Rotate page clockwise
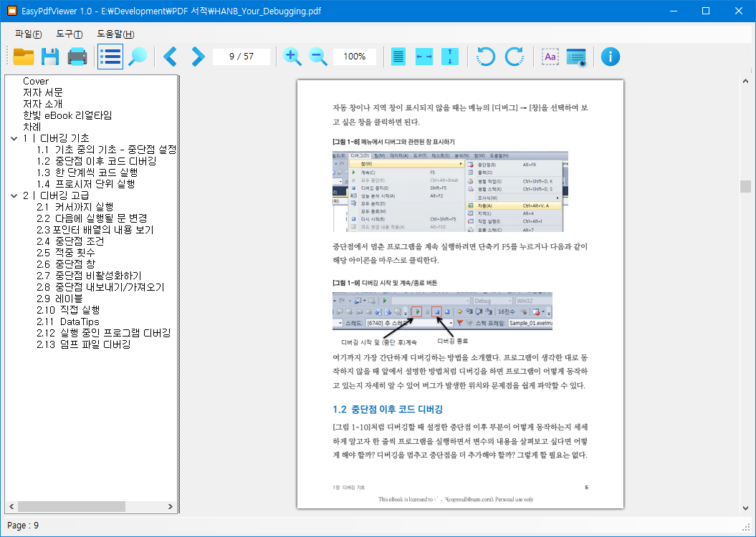 point(515,57)
